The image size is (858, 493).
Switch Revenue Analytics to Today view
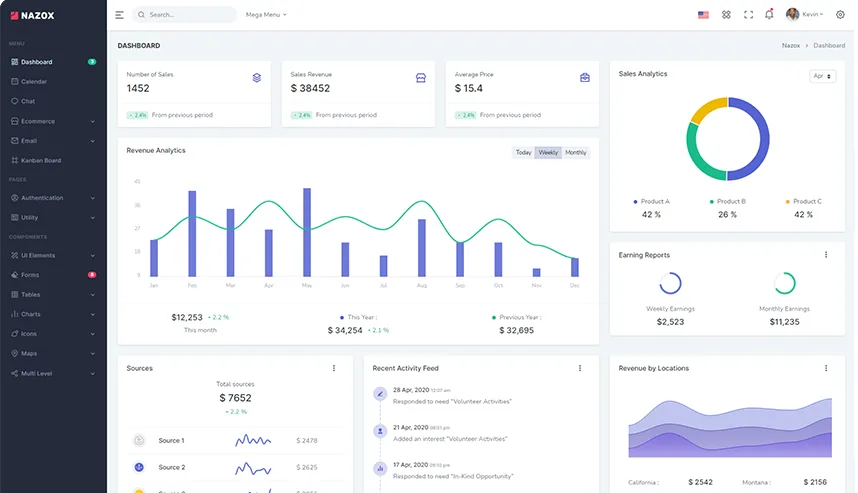pyautogui.click(x=523, y=153)
